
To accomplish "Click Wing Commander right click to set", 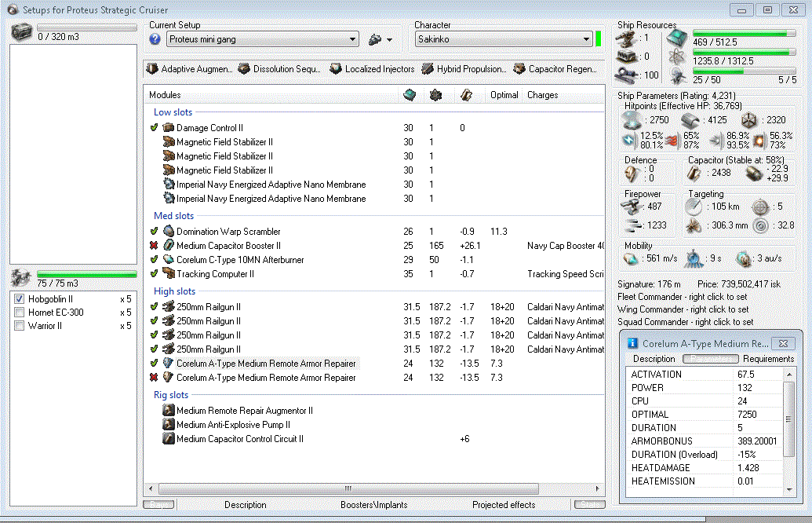I will [683, 309].
